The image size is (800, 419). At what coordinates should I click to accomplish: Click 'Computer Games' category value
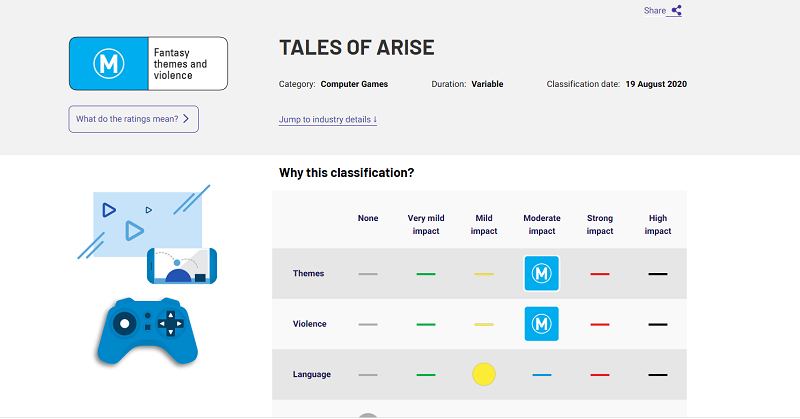(354, 84)
